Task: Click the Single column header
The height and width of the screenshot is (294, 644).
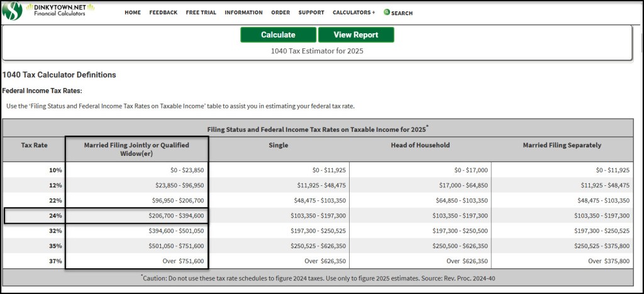Action: coord(279,145)
